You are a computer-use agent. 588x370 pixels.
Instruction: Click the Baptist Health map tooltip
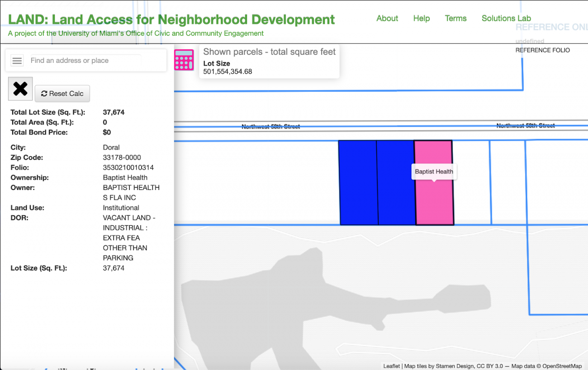pos(434,171)
